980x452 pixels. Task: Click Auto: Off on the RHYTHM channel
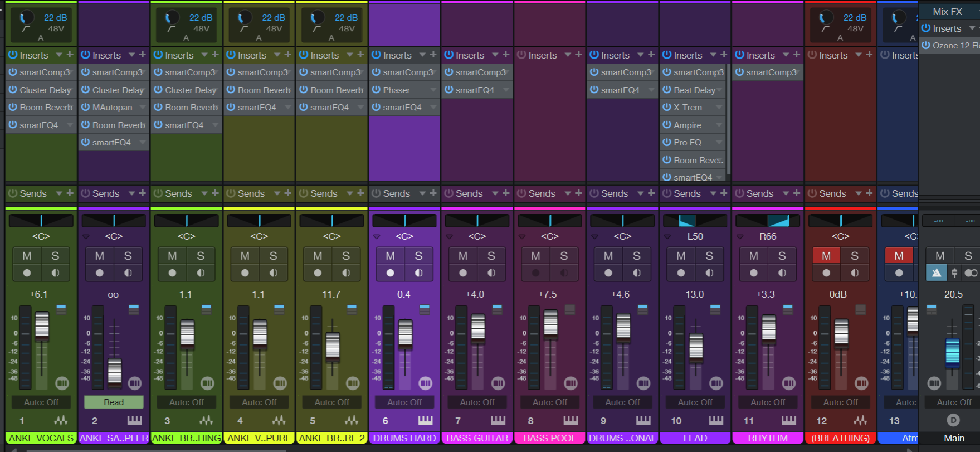768,402
